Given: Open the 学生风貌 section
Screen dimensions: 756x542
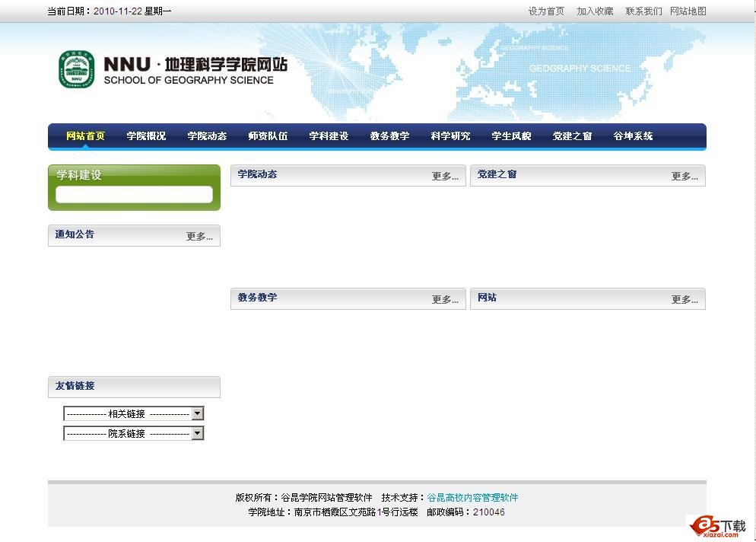Looking at the screenshot, I should coord(510,135).
